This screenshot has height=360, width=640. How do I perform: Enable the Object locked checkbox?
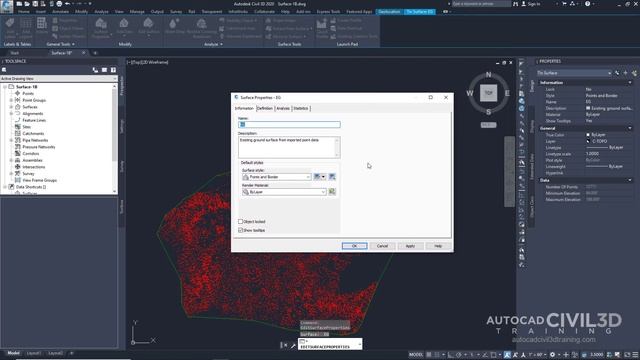pos(240,222)
